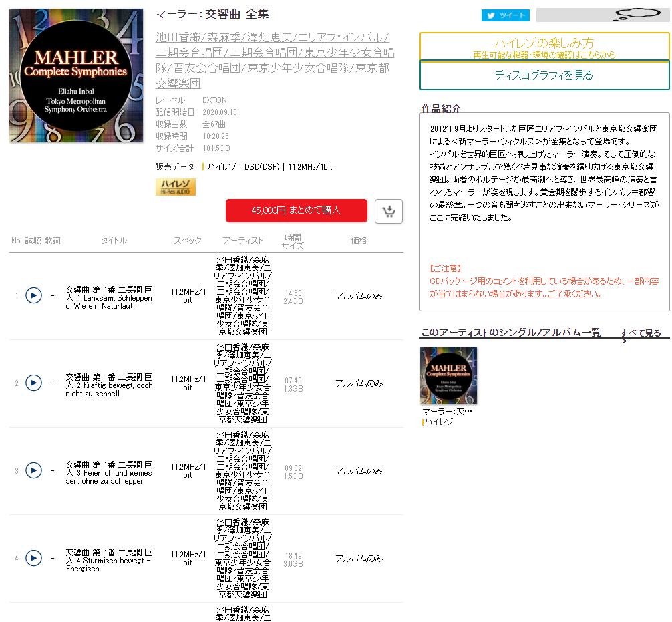Add album to cart with cart icon
Viewport: 672px width, 622px height.
click(389, 210)
